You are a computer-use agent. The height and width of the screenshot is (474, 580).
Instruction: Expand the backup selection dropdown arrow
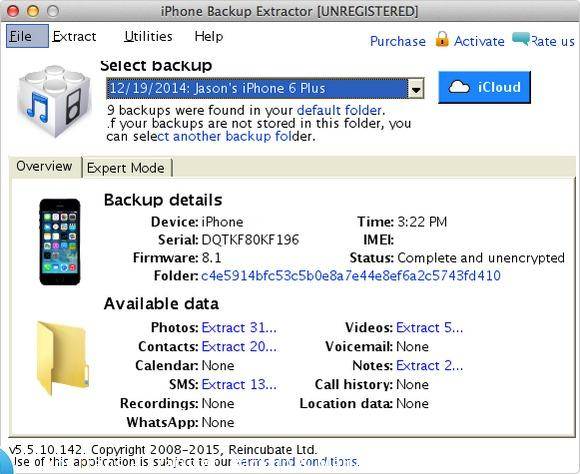point(416,89)
